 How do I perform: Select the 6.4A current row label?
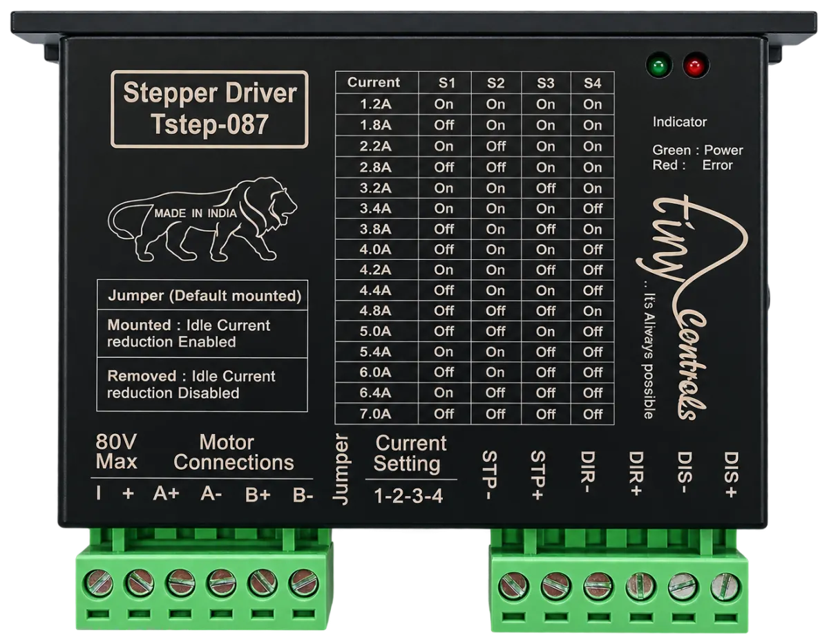coord(376,393)
